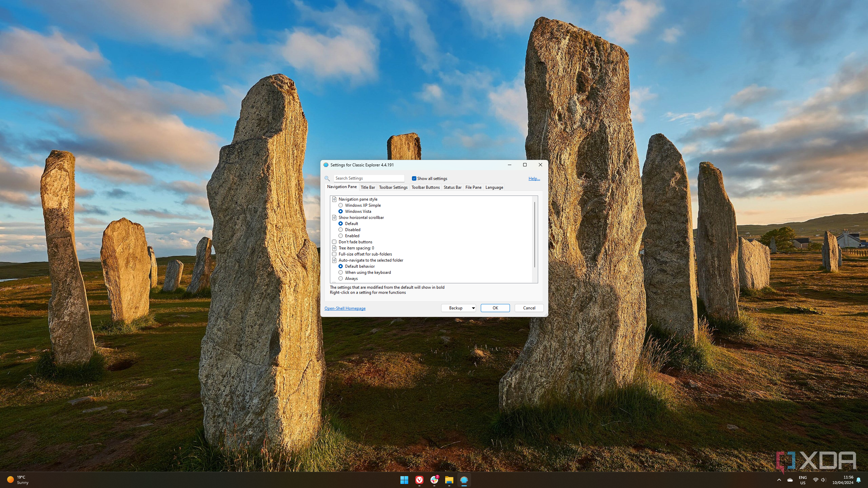Uncheck Show all settings checkbox

[414, 179]
